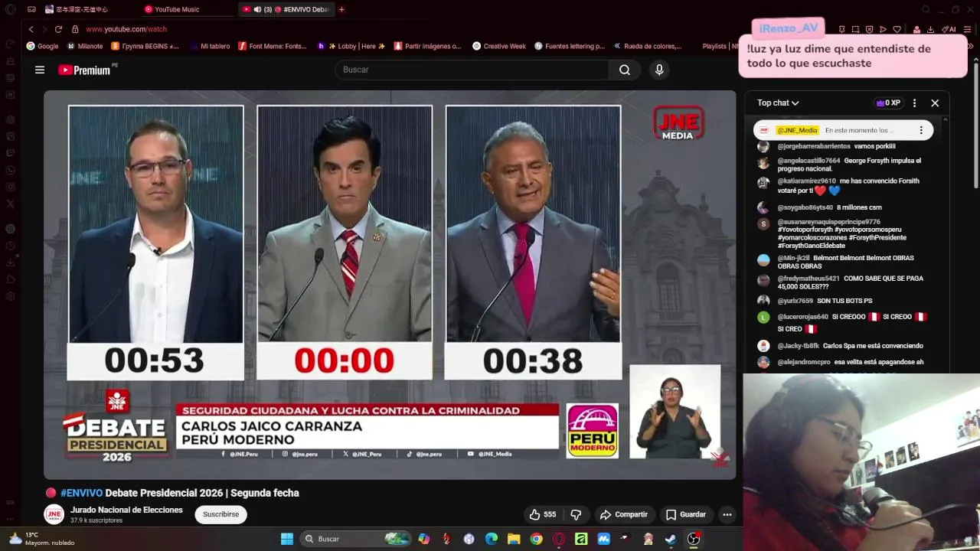
Task: Like the video with thumbs up
Action: (x=543, y=514)
